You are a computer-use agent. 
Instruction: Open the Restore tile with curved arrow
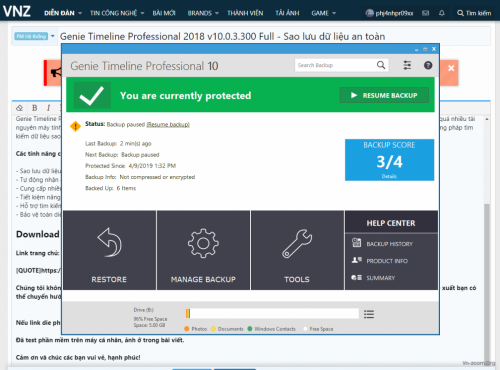pos(109,250)
